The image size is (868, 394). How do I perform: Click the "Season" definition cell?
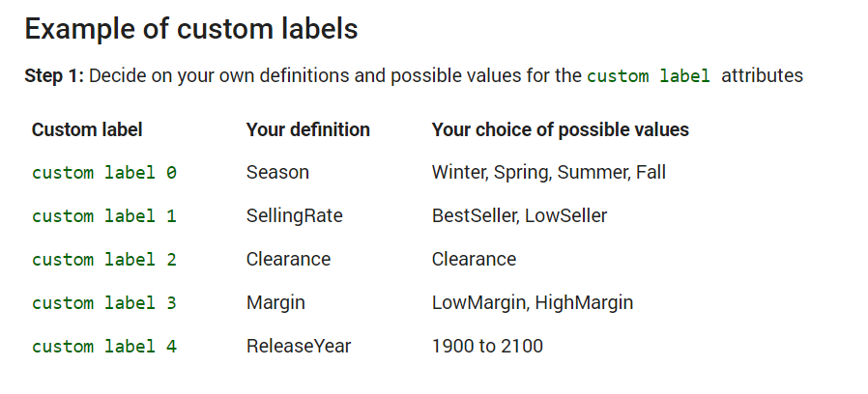(277, 173)
